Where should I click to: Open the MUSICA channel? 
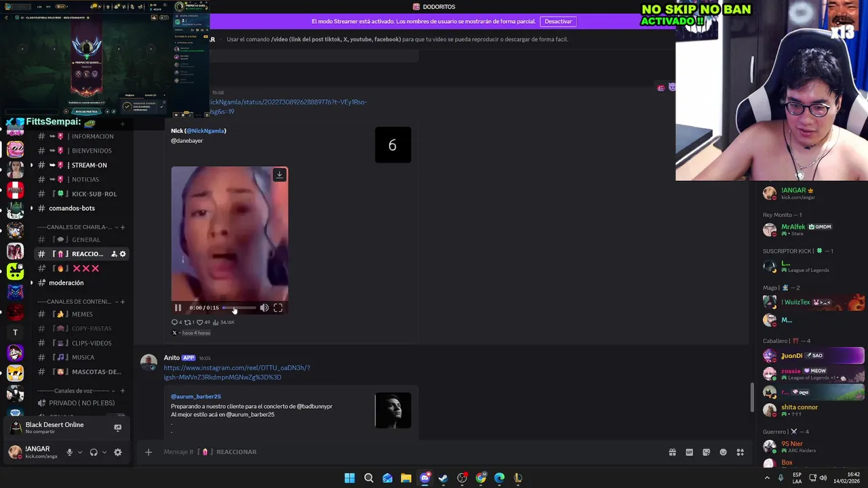click(x=81, y=357)
